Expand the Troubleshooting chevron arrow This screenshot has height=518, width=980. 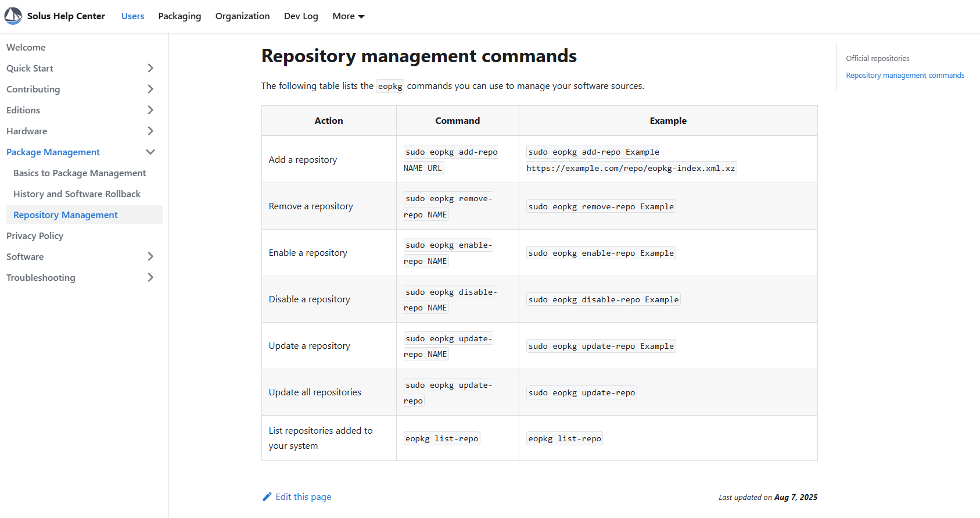[150, 277]
